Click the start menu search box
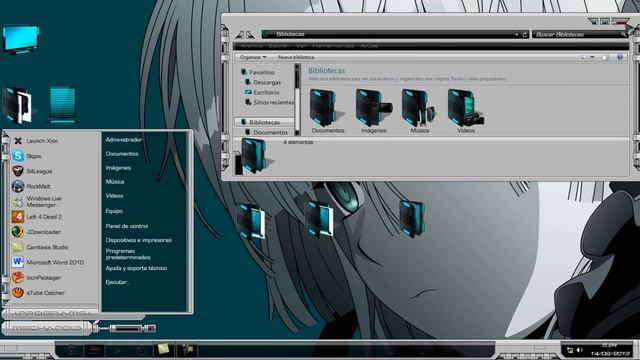Screen dimensions: 640x360 [x=46, y=329]
